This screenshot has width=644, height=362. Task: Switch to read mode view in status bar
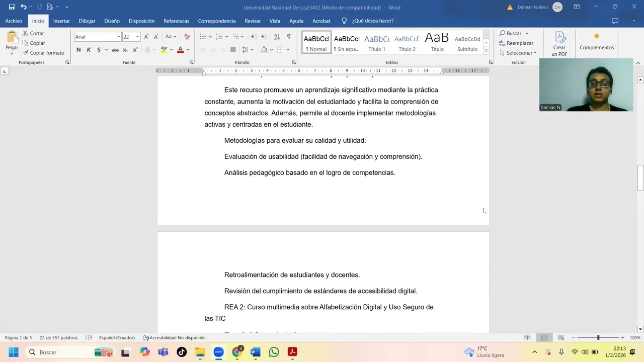pos(527,338)
